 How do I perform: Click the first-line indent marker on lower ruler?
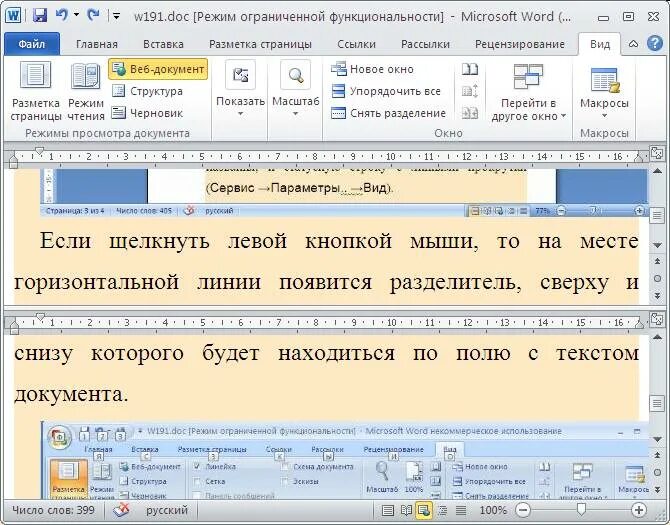pyautogui.click(x=41, y=317)
